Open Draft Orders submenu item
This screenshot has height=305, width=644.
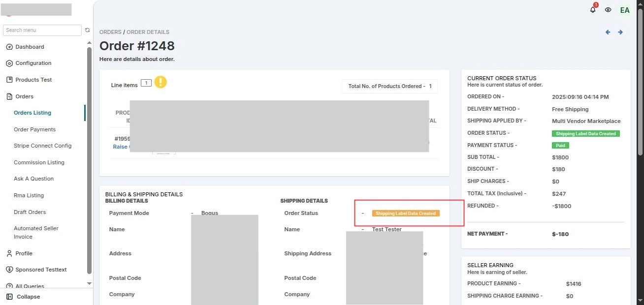click(30, 212)
